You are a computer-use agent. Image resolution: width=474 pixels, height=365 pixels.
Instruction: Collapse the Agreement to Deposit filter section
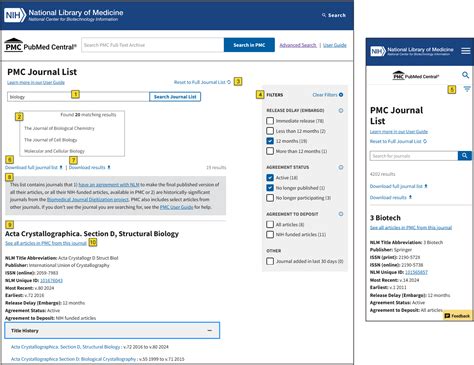pyautogui.click(x=341, y=214)
